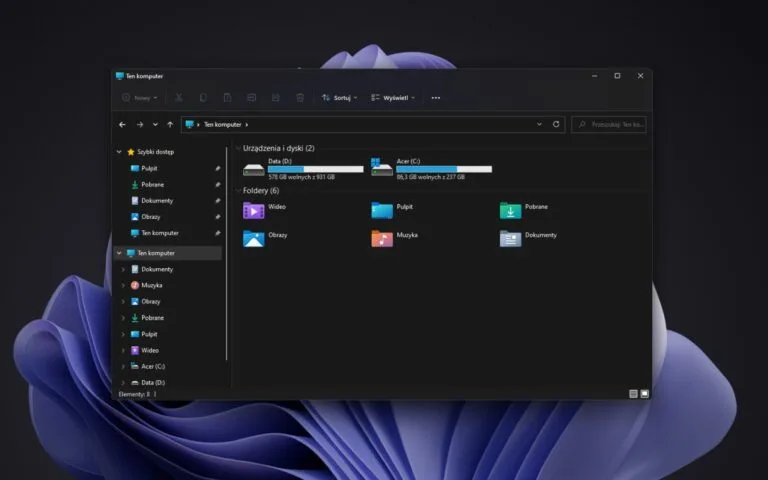Switch to large icons view in status bar
This screenshot has width=768, height=480.
click(x=645, y=394)
